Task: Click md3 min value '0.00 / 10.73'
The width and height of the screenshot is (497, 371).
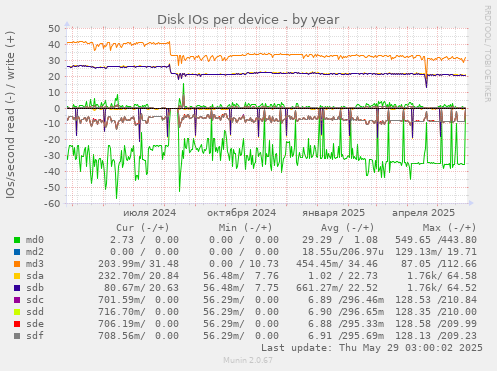Action: pyautogui.click(x=244, y=264)
